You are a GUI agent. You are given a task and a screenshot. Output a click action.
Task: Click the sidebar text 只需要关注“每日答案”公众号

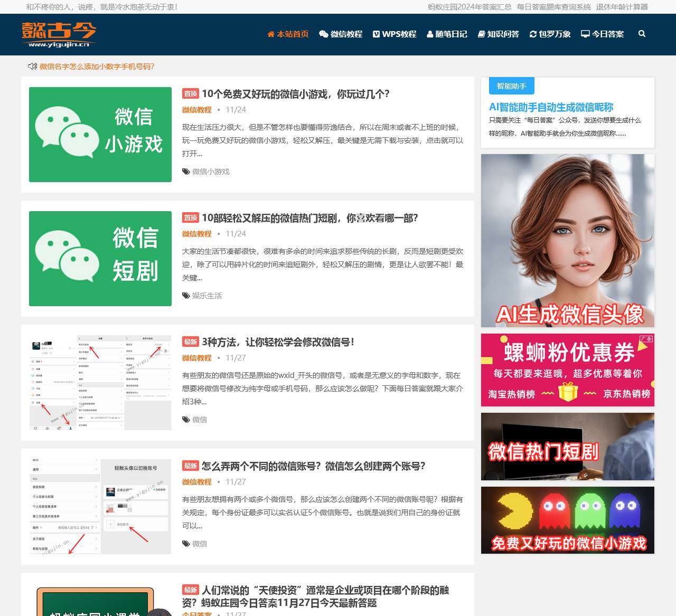[565, 127]
